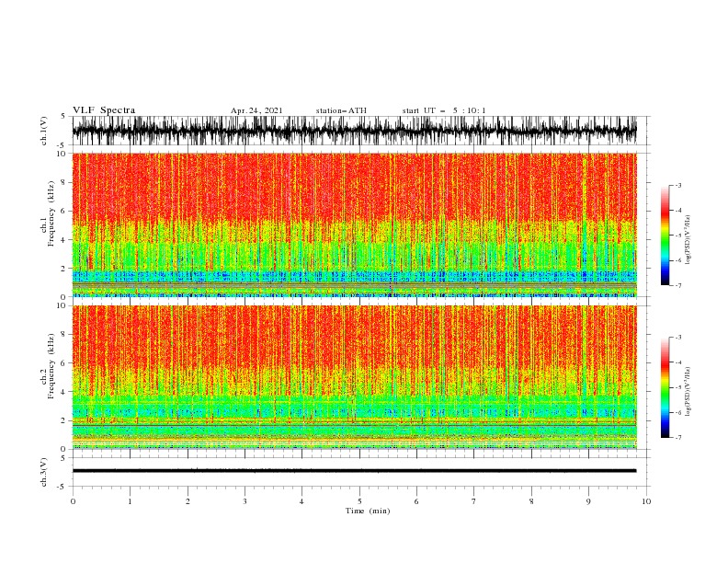Click the "VLF Spectra" title text
Viewport: 728px width, 563px height.
pos(104,110)
